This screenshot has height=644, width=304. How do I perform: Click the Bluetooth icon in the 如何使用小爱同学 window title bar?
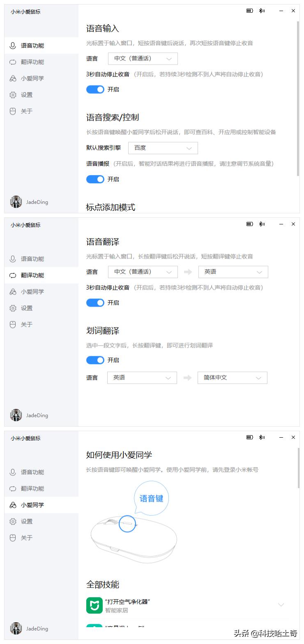(x=262, y=437)
